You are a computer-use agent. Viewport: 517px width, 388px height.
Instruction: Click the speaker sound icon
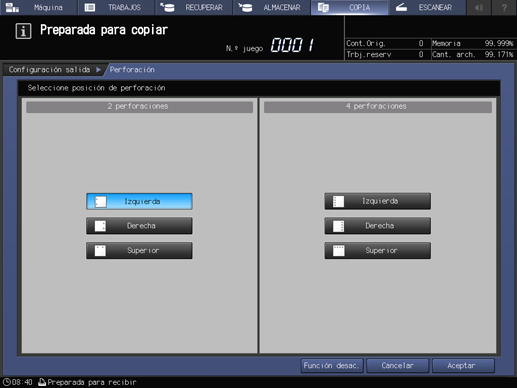click(x=479, y=7)
